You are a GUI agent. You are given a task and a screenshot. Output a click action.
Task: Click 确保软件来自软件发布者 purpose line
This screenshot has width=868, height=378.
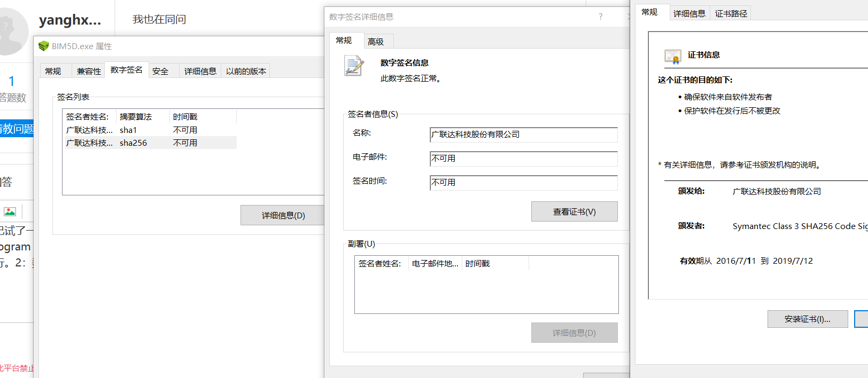coord(728,97)
